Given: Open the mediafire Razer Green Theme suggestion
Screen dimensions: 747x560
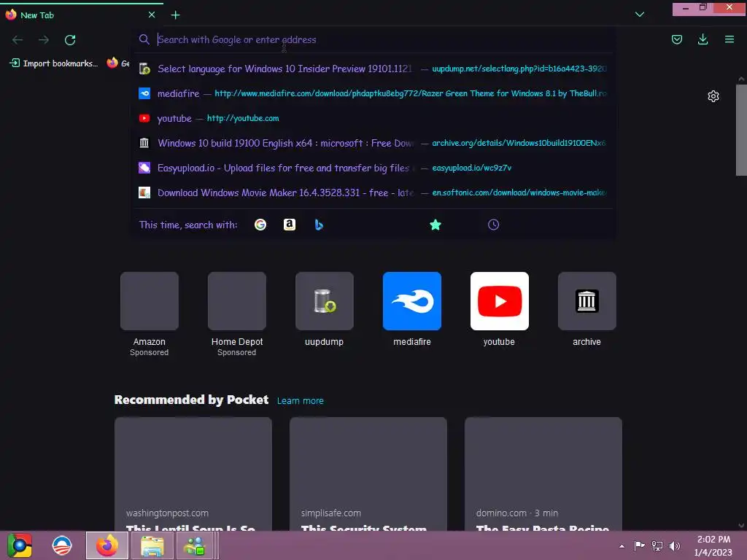Looking at the screenshot, I should 373,93.
